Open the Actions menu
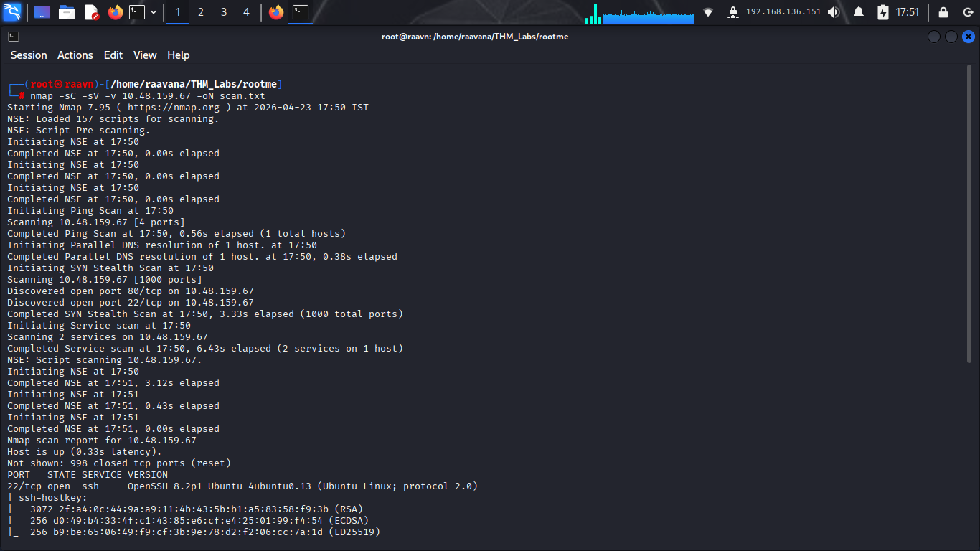980x551 pixels. (75, 55)
